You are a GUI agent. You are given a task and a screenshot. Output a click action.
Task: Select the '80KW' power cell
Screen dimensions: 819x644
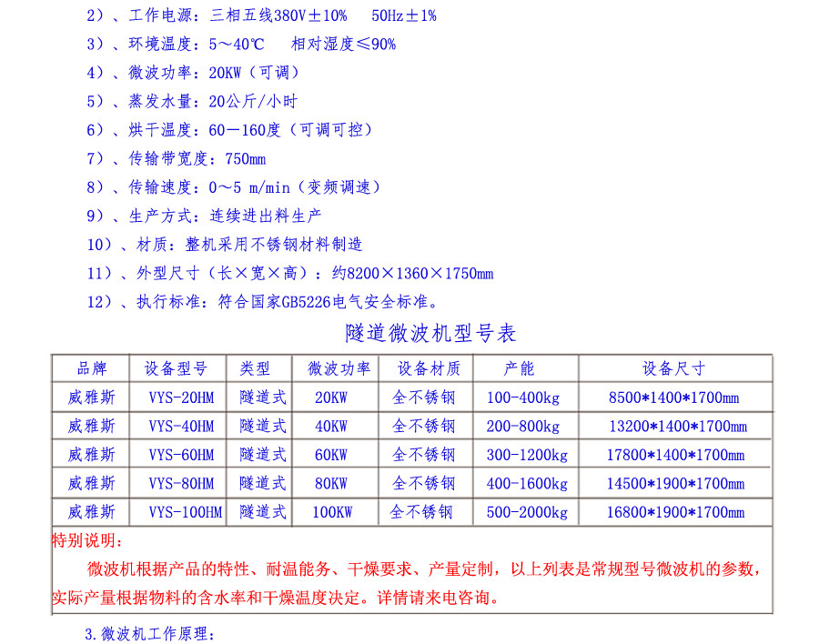331,484
